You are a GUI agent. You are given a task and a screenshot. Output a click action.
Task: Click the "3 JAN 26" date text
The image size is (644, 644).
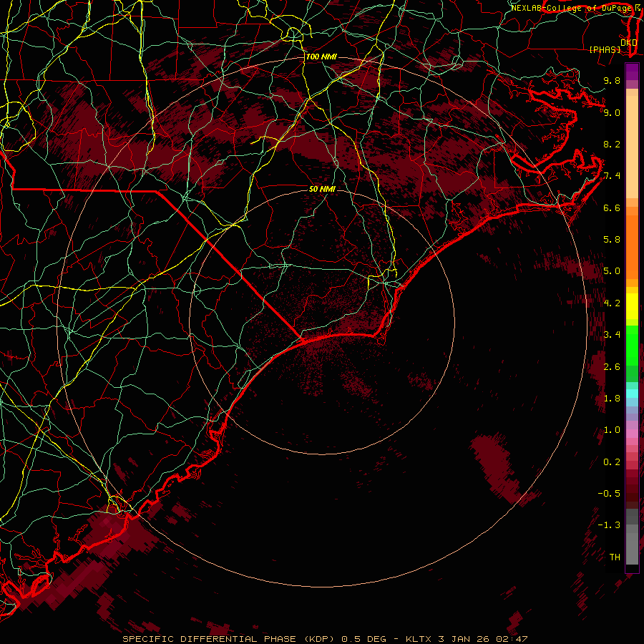point(463,639)
